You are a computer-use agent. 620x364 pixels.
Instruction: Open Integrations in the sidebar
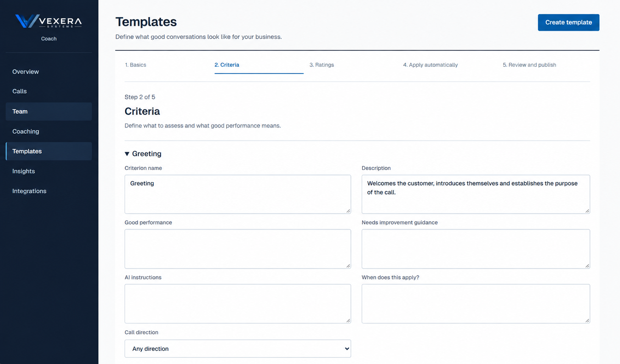click(48, 191)
